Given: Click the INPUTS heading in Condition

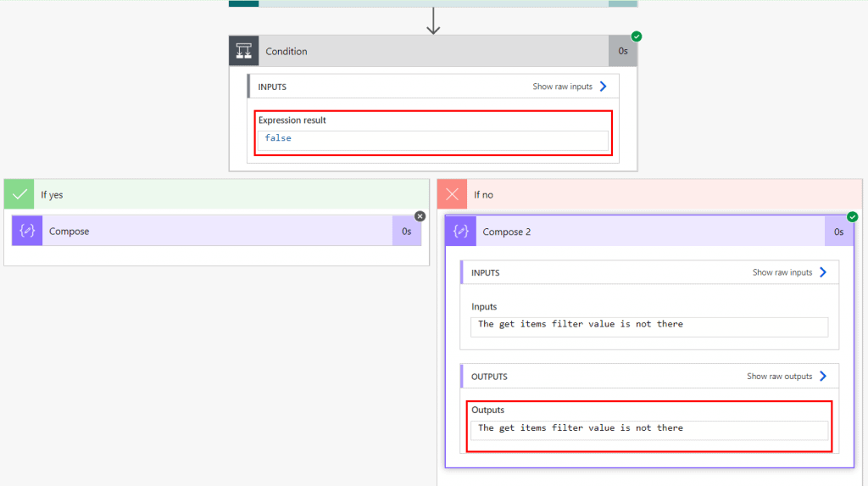Looking at the screenshot, I should 272,87.
